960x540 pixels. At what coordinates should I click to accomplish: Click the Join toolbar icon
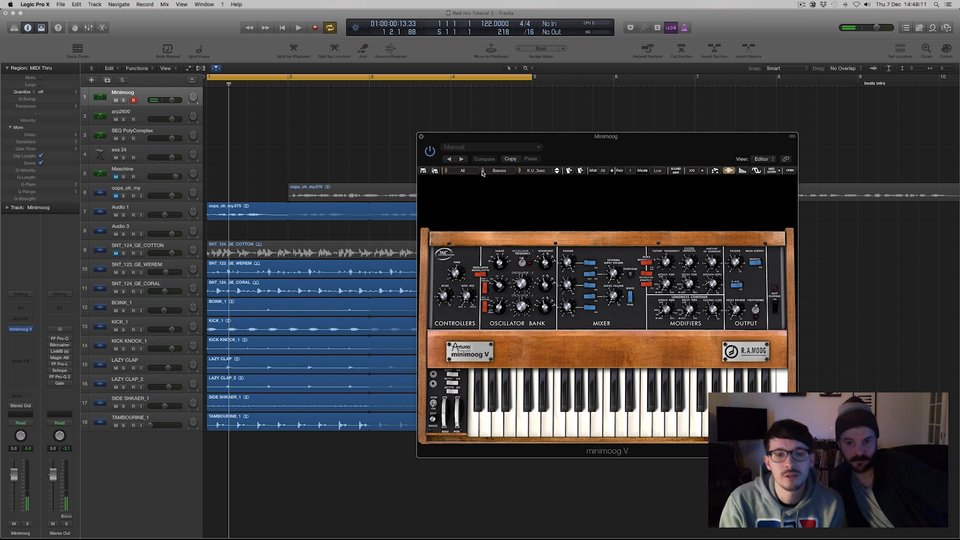363,48
